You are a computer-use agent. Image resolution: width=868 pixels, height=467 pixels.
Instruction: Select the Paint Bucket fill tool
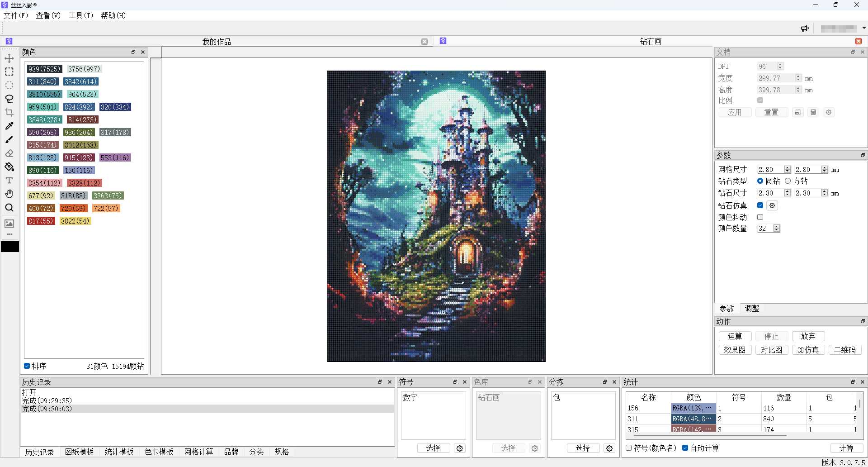pos(9,167)
